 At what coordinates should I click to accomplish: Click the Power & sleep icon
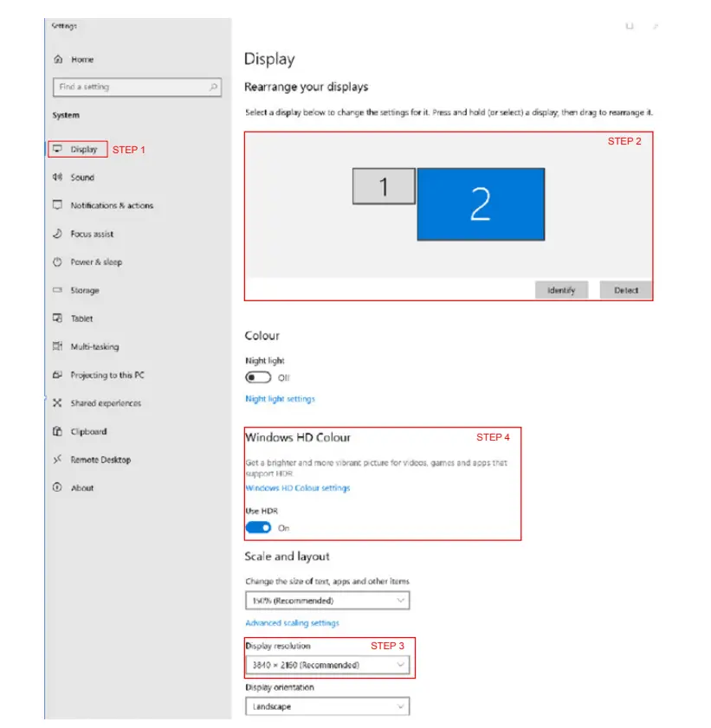point(57,261)
